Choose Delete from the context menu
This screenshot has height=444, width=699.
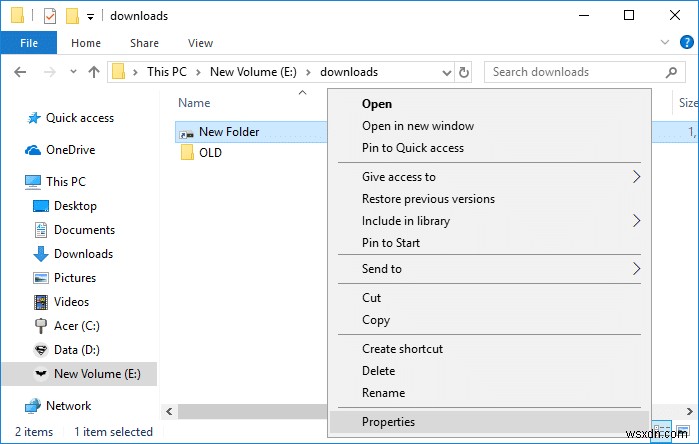point(489,371)
